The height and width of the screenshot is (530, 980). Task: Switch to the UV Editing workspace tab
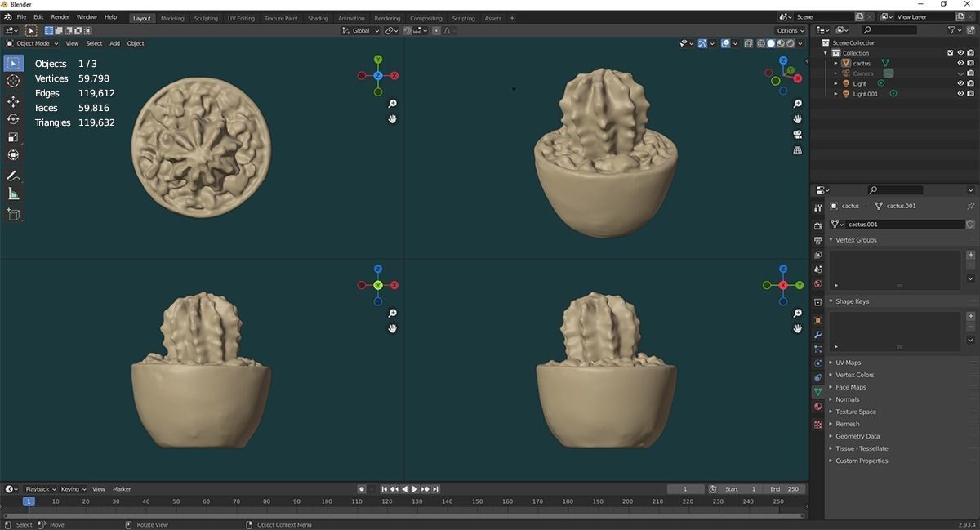point(241,18)
